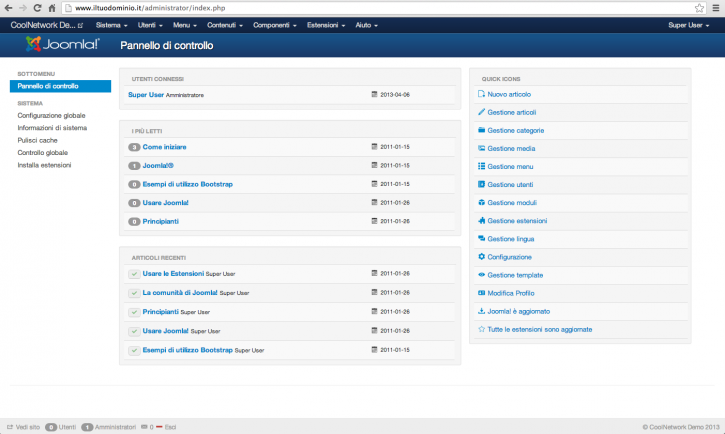Open the Chrome hamburger menu
The image size is (725, 434).
pyautogui.click(x=716, y=8)
